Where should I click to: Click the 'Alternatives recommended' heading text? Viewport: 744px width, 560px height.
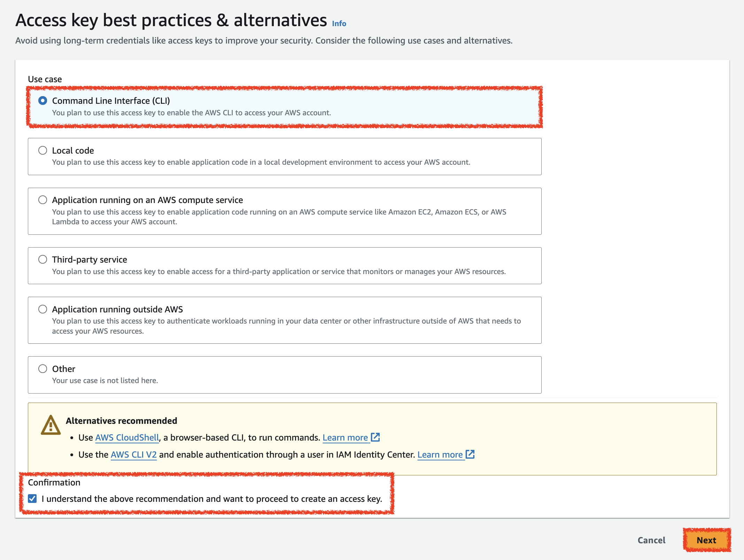[x=122, y=421]
